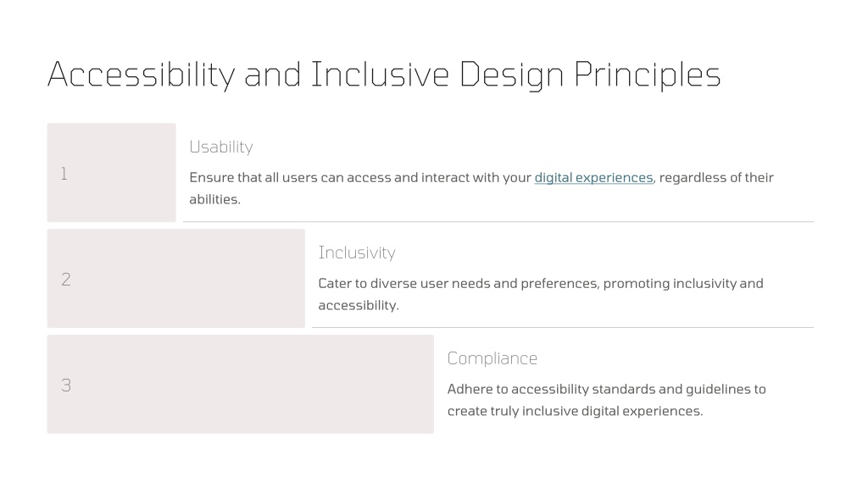The image size is (868, 488).
Task: Click the divider line under Inclusivity
Action: (x=563, y=327)
